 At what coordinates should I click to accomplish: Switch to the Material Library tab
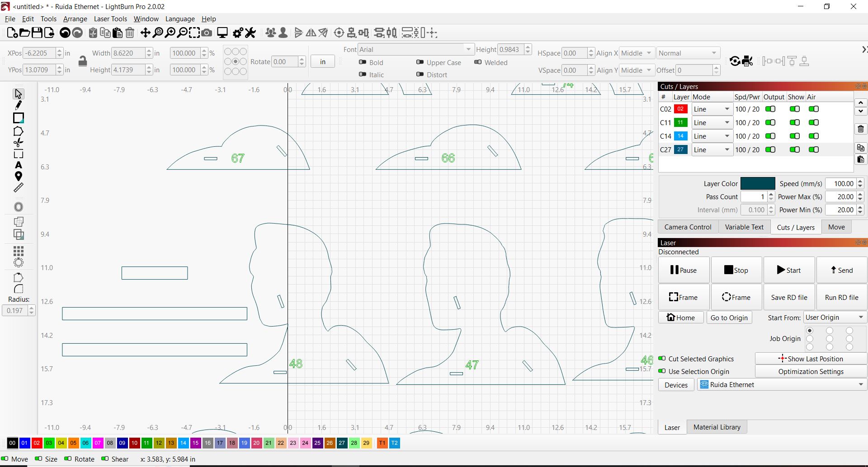tap(717, 427)
